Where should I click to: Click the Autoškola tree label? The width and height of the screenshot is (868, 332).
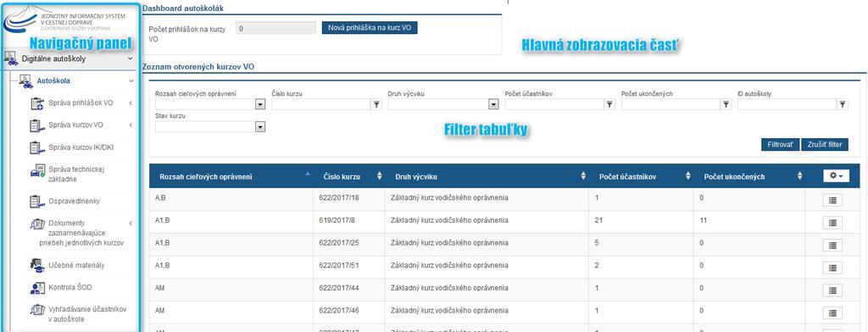(x=53, y=80)
